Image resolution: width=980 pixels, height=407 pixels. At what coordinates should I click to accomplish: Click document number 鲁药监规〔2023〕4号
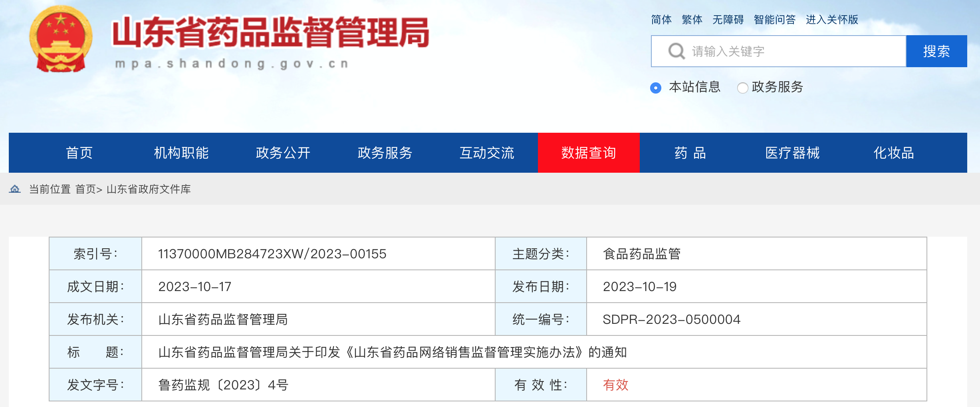[x=223, y=385]
